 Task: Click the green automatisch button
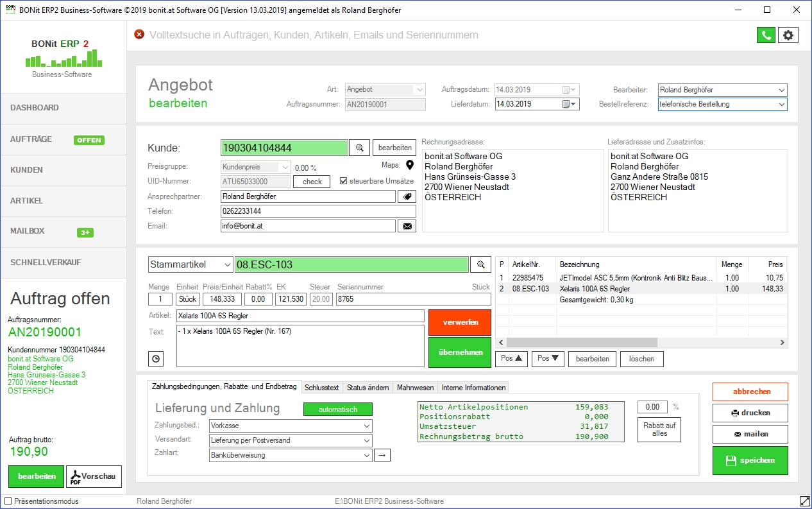(x=337, y=409)
